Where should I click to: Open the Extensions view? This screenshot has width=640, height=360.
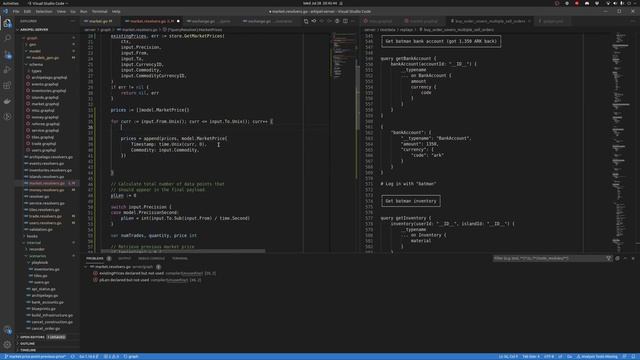[7, 85]
